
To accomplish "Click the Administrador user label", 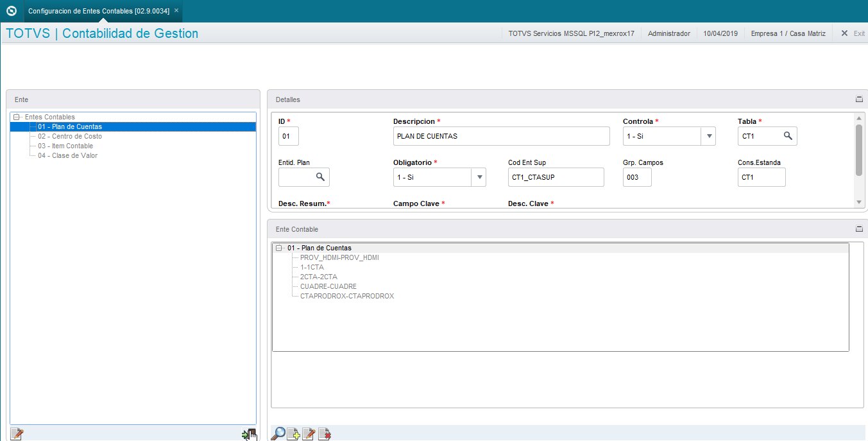I will (669, 33).
